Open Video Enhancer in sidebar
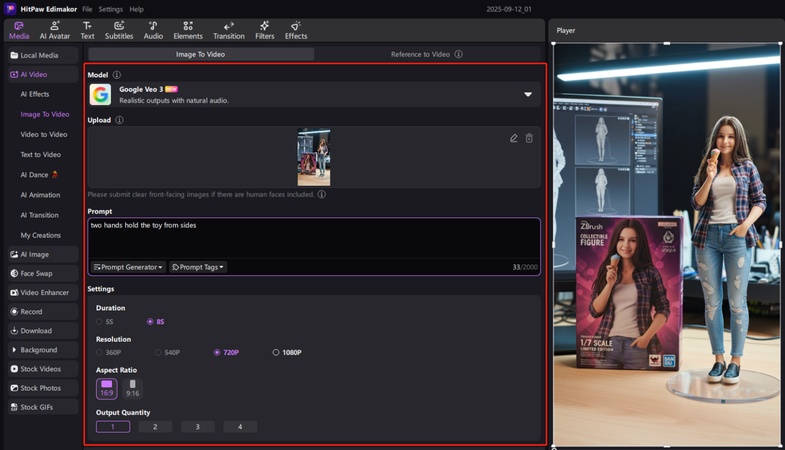This screenshot has height=450, width=785. (43, 292)
